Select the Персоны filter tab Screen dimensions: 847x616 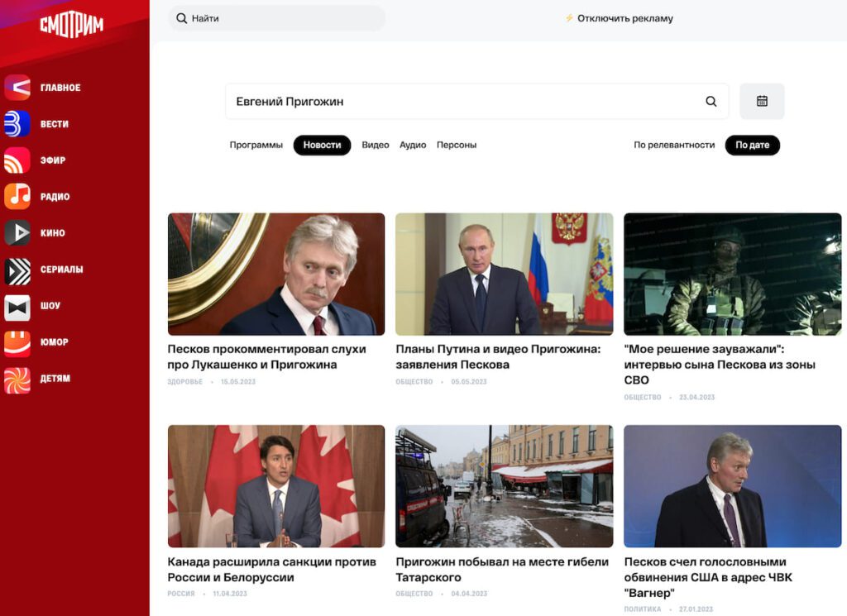pyautogui.click(x=457, y=146)
